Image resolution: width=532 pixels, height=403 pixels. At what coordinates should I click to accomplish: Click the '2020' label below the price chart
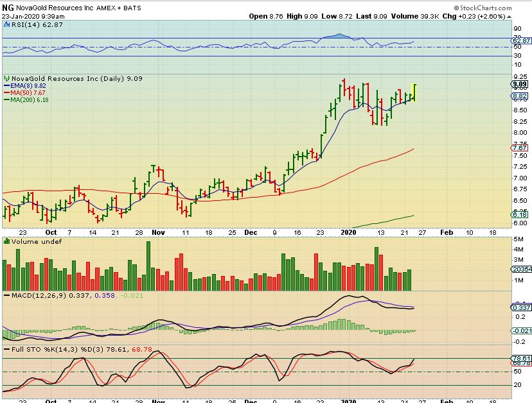coord(348,232)
